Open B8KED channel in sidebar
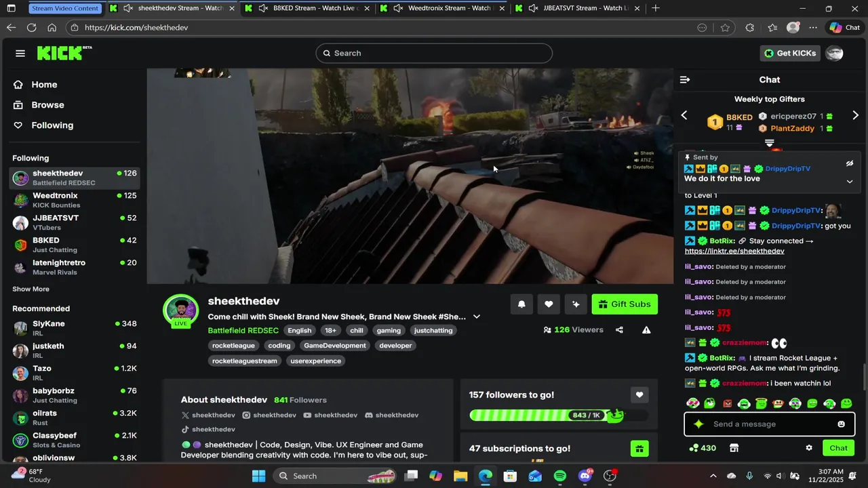The height and width of the screenshot is (488, 868). (75, 245)
